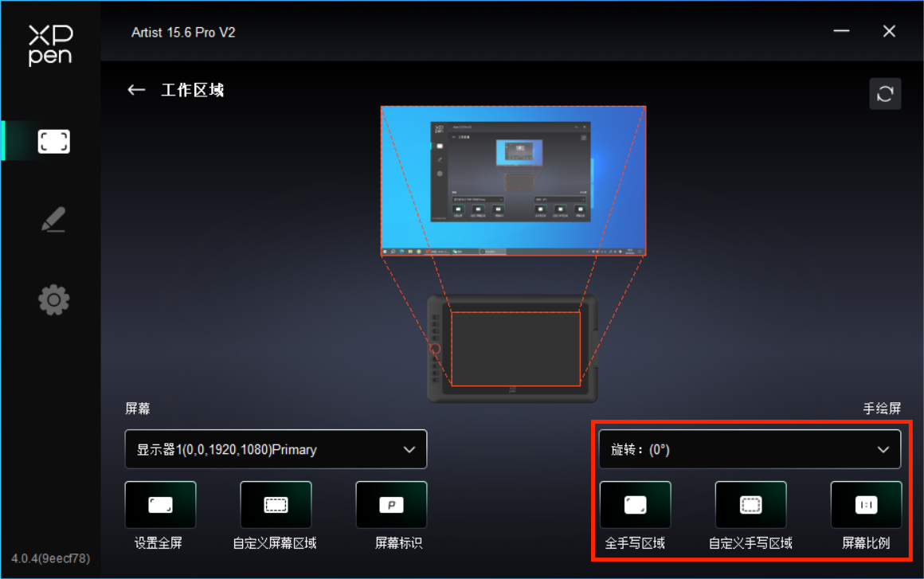The width and height of the screenshot is (924, 579).
Task: Click the reset refresh icon at top right
Action: click(885, 94)
